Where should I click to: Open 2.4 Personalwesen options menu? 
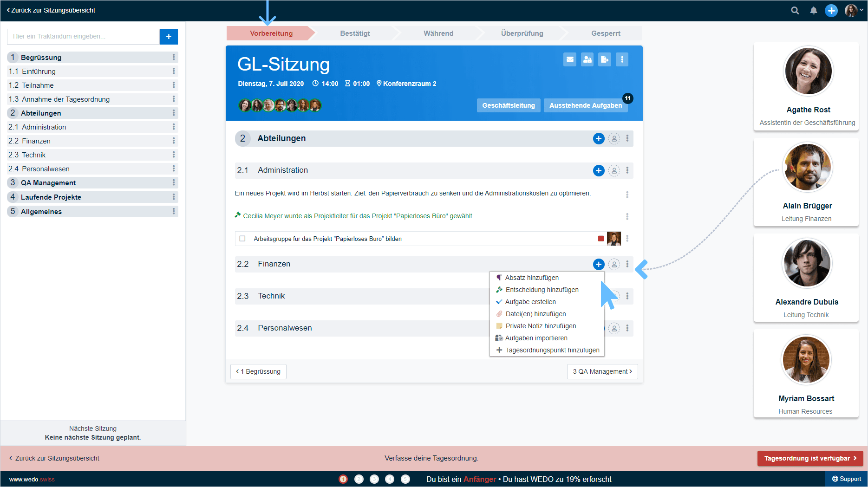pyautogui.click(x=627, y=328)
